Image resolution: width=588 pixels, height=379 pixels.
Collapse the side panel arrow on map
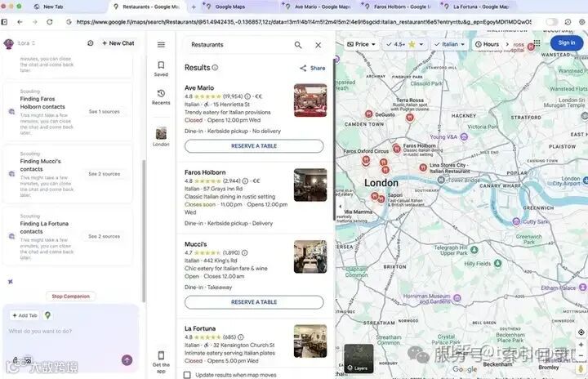340,206
